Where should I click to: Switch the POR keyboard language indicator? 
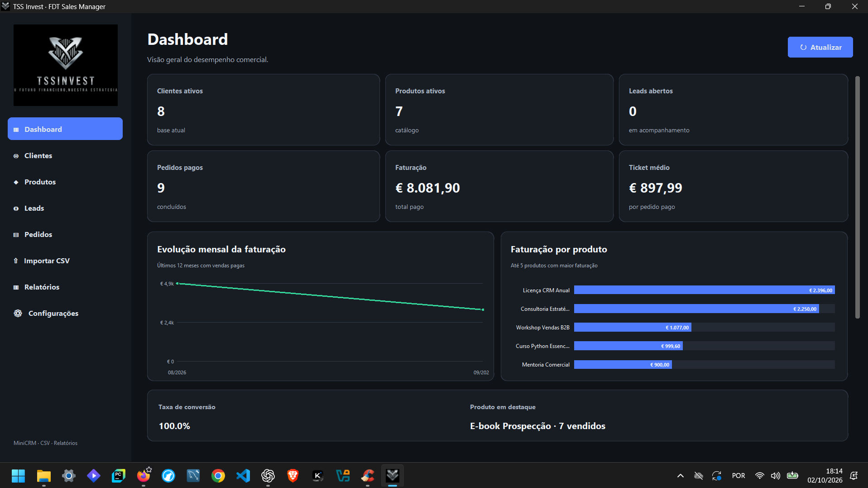coord(738,476)
